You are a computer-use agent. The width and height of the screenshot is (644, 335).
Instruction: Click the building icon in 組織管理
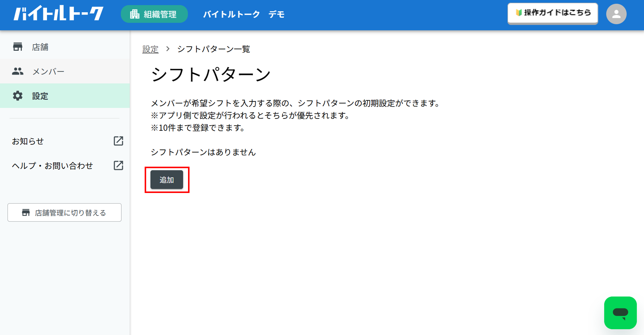click(x=135, y=14)
